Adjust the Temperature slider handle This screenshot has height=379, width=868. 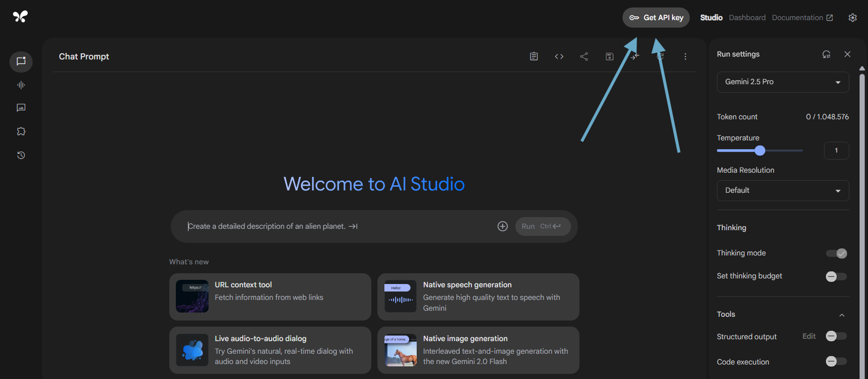760,150
